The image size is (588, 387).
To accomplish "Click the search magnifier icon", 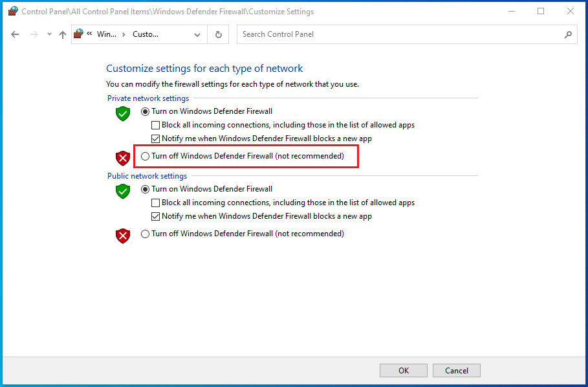I will click(568, 34).
